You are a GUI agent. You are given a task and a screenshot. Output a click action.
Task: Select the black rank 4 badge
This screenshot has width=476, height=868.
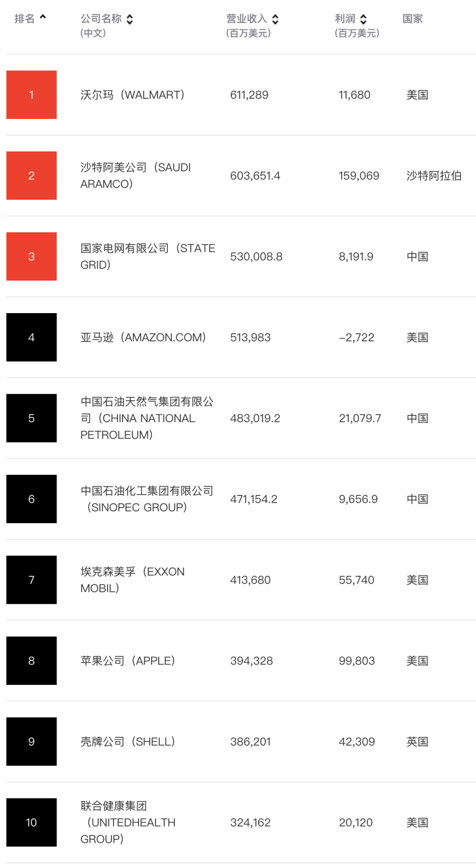(31, 337)
